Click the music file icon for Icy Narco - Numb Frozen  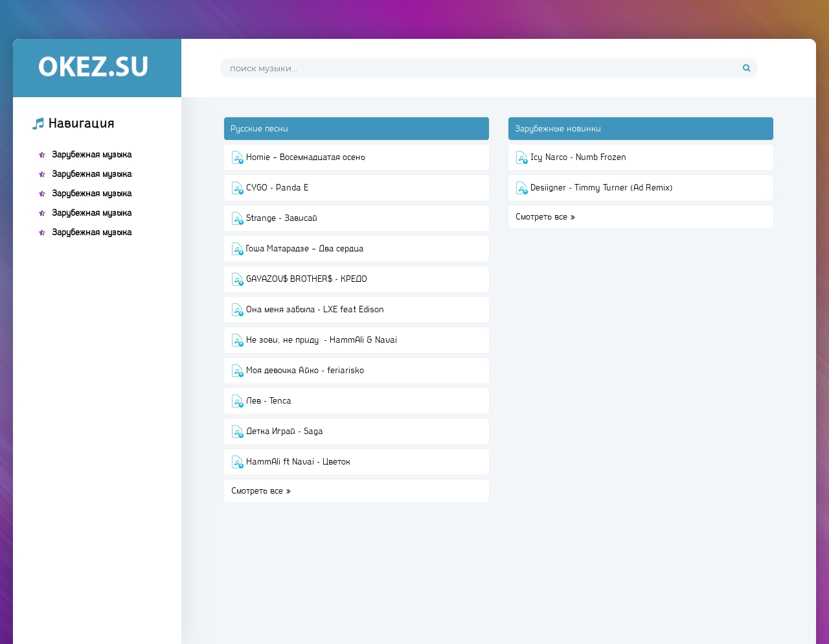[522, 157]
